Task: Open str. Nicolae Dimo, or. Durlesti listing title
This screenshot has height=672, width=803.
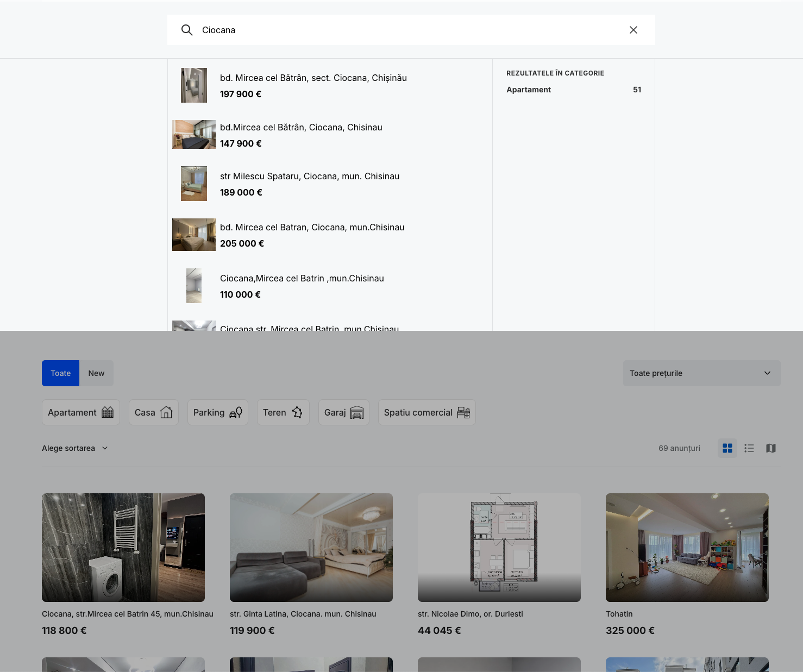Action: [470, 614]
